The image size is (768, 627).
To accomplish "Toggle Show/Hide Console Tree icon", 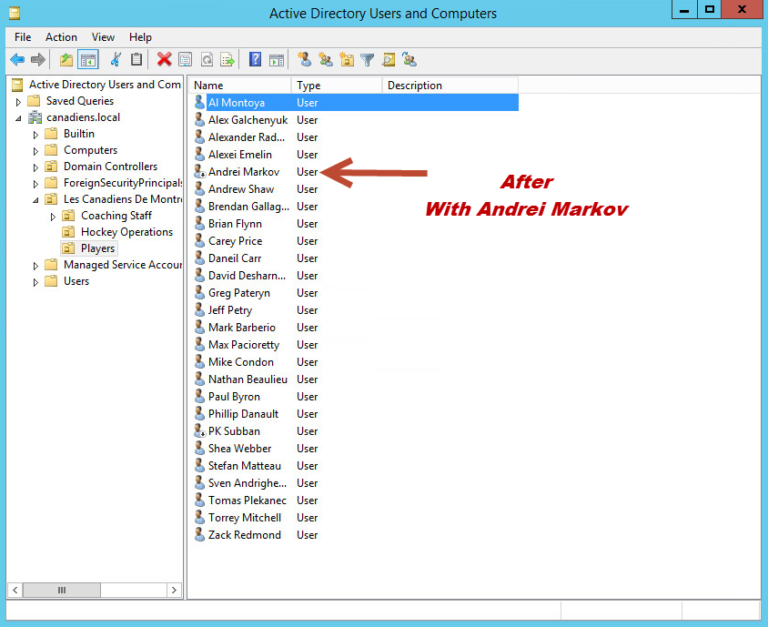I will [x=88, y=60].
